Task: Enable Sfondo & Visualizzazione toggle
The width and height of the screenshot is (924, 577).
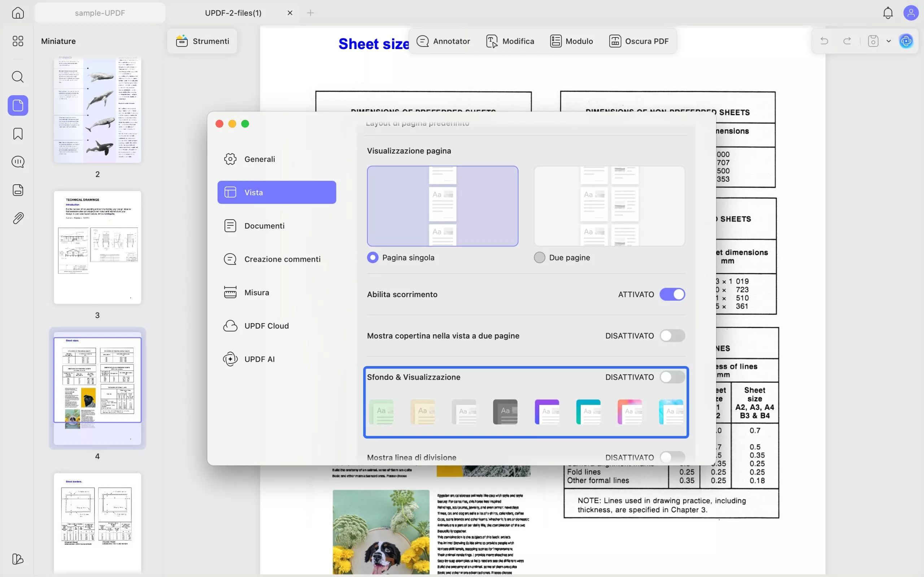Action: [x=672, y=377]
